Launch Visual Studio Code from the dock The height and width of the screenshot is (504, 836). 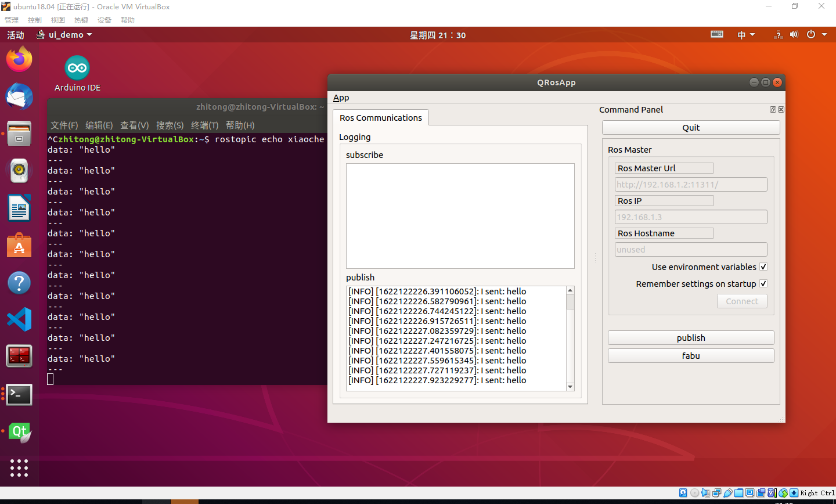coord(19,319)
